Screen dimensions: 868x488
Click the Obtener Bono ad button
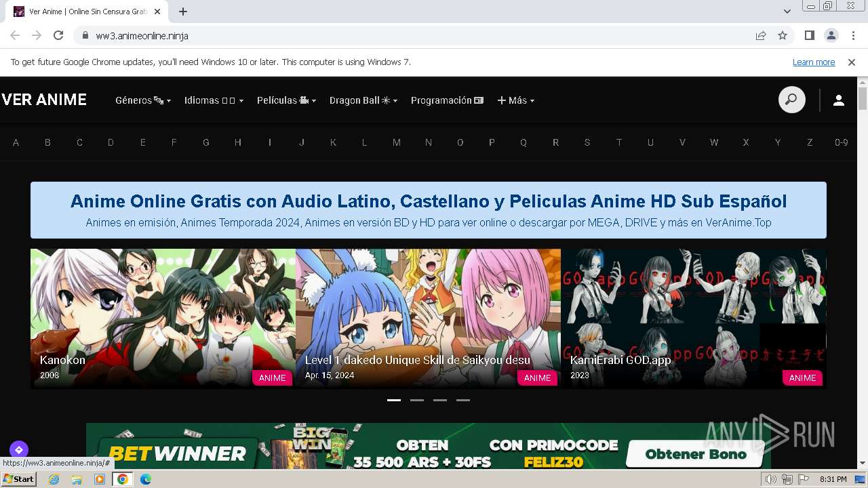point(696,454)
